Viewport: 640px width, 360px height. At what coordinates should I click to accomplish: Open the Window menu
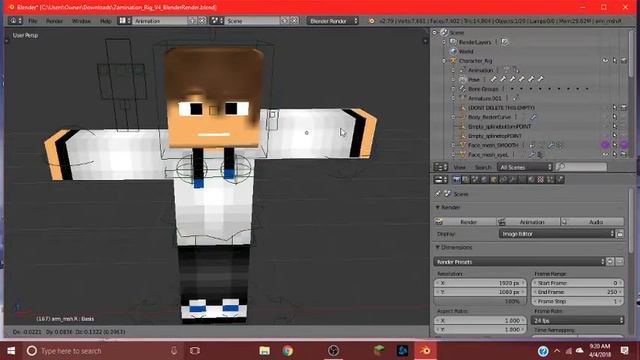81,21
